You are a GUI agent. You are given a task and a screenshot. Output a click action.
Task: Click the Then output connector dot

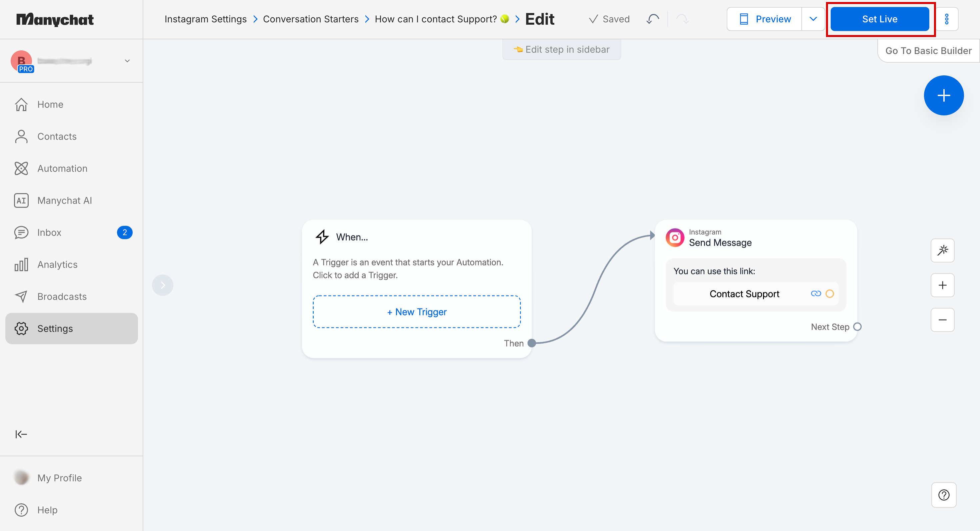click(532, 343)
